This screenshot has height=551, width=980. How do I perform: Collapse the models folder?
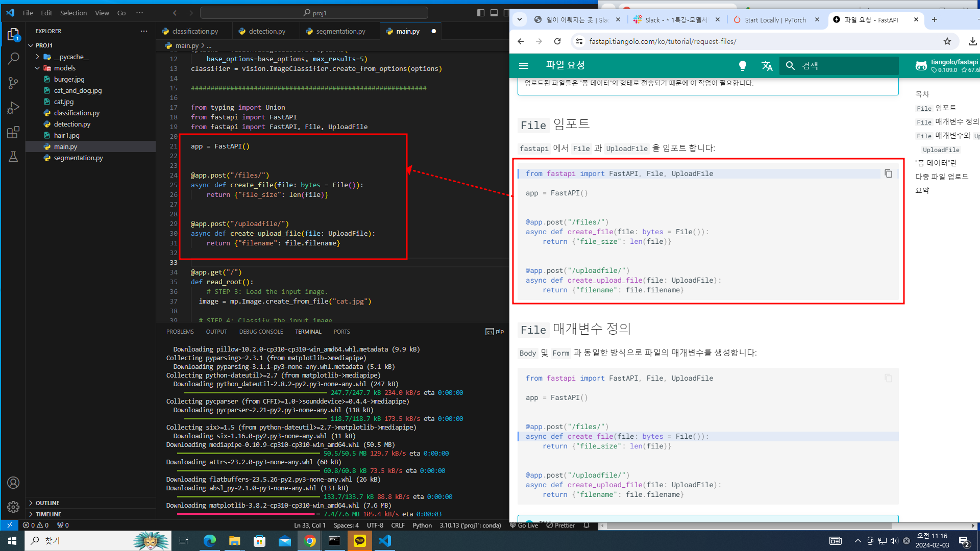[64, 68]
